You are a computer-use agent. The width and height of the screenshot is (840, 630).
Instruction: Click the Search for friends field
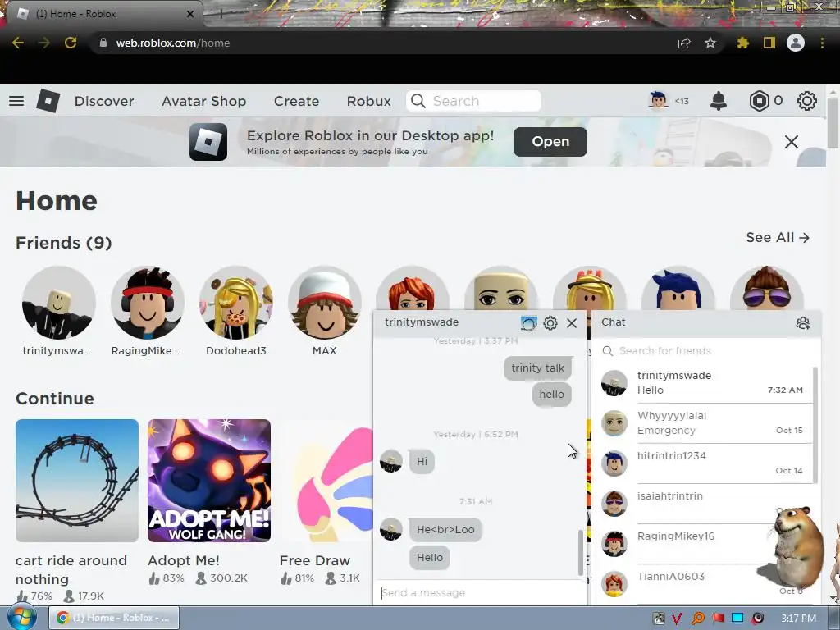click(x=705, y=351)
